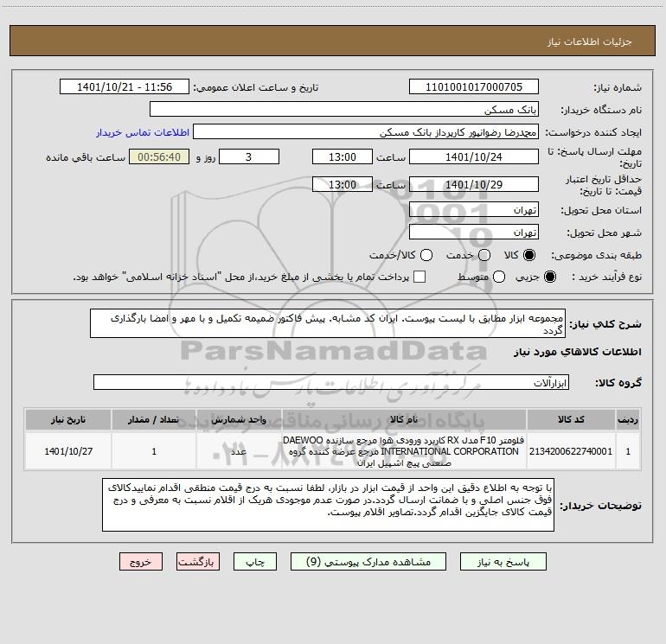This screenshot has height=644, width=666.
Task: Click the اطلاعات کالاهای مورد نیاز heading
Action: [x=577, y=352]
